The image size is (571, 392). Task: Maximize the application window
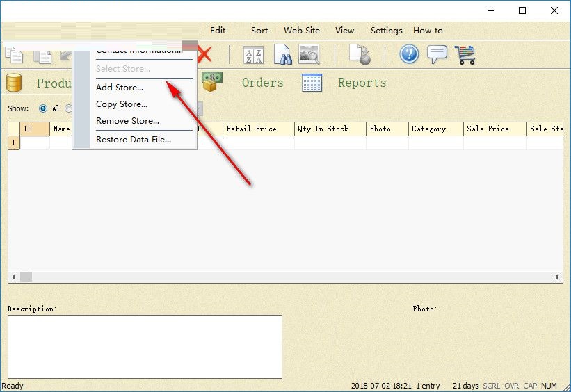pos(522,10)
